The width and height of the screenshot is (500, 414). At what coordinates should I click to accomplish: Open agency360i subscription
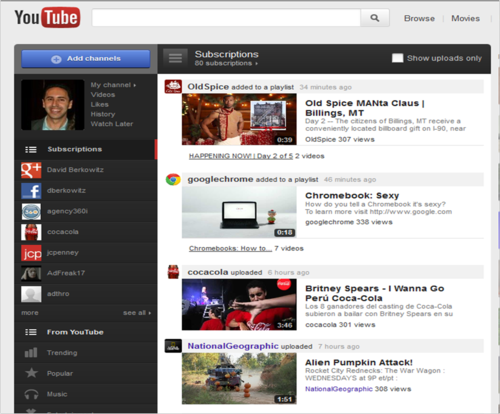coord(67,211)
